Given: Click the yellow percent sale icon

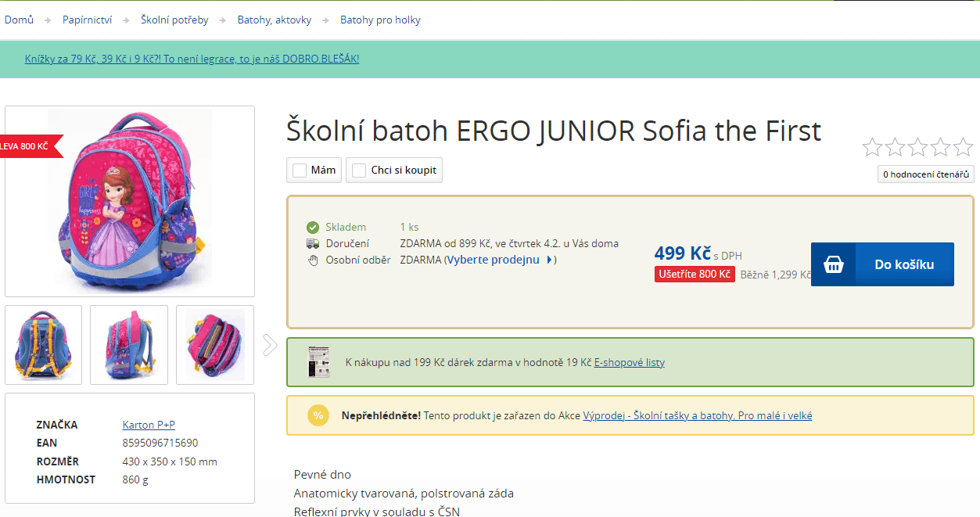Looking at the screenshot, I should pyautogui.click(x=318, y=415).
